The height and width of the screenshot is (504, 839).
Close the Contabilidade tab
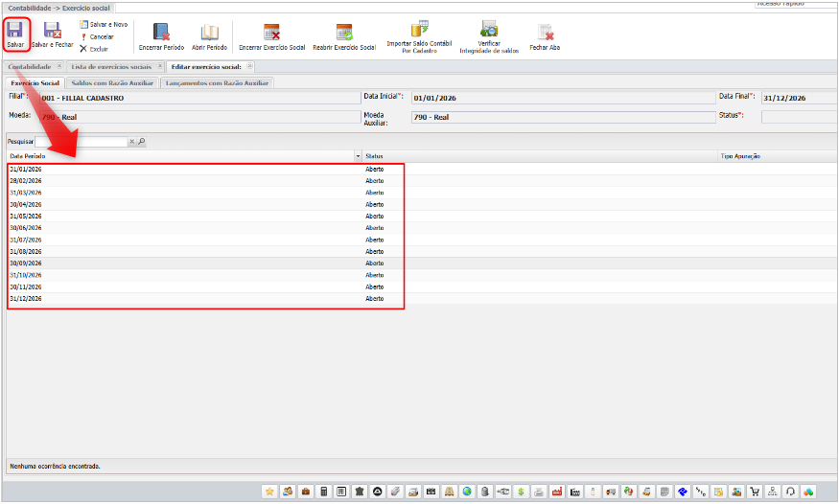click(59, 67)
